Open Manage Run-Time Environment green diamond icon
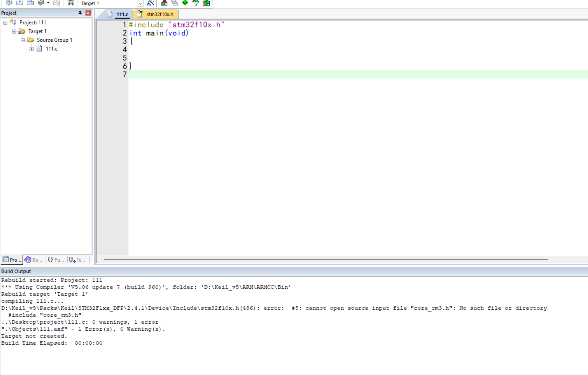 tap(185, 3)
